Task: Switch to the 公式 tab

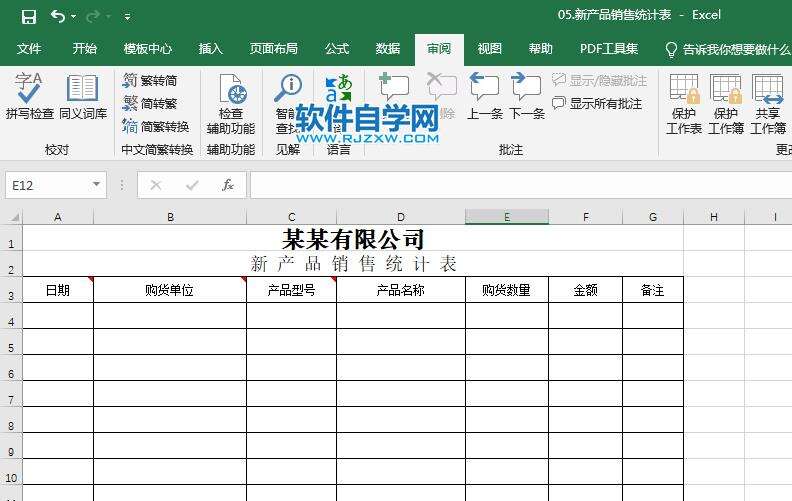Action: click(337, 48)
